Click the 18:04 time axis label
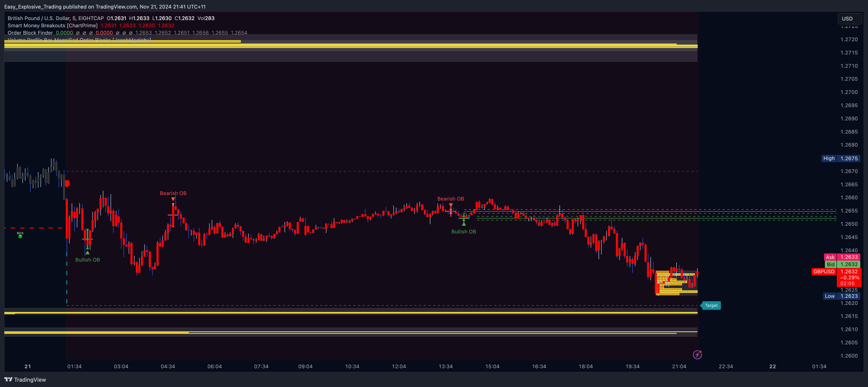The width and height of the screenshot is (868, 387). [586, 367]
